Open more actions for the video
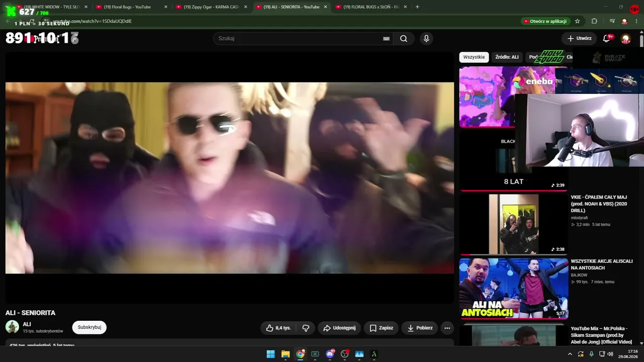The height and width of the screenshot is (362, 644). (x=447, y=328)
